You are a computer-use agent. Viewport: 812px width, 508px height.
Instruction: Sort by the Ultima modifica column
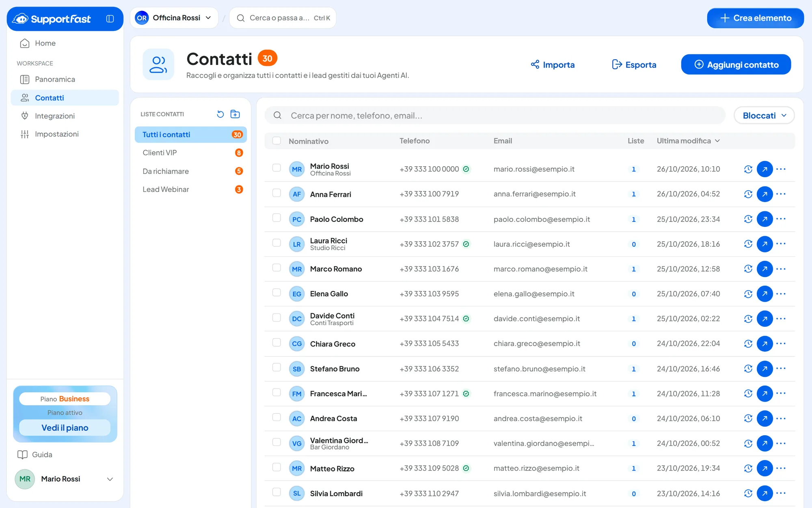688,141
